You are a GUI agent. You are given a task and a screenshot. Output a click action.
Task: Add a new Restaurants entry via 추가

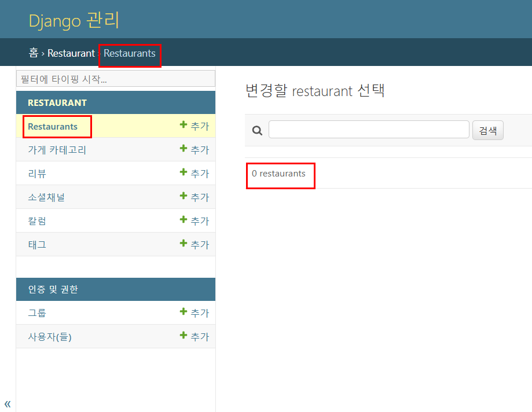coord(195,126)
